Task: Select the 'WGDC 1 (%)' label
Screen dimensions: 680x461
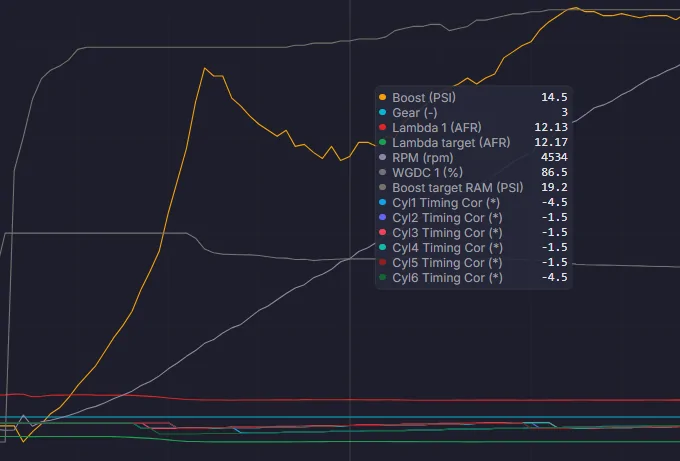Action: (x=427, y=173)
